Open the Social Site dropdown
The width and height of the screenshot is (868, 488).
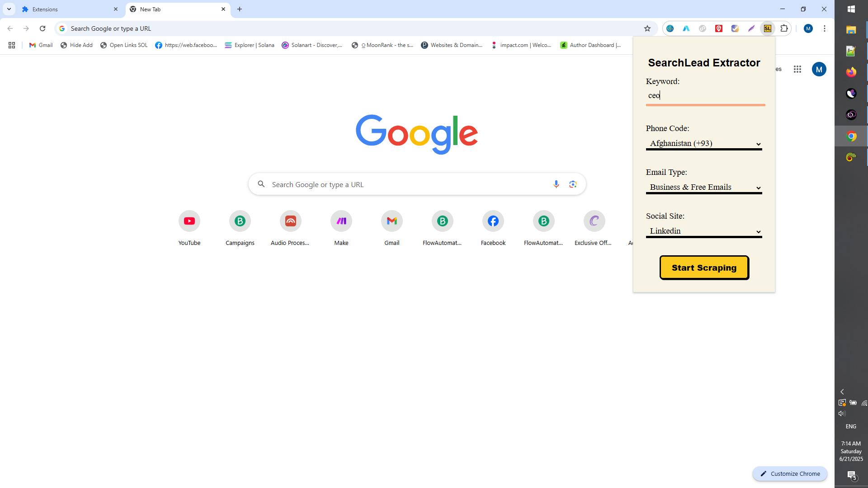tap(703, 231)
